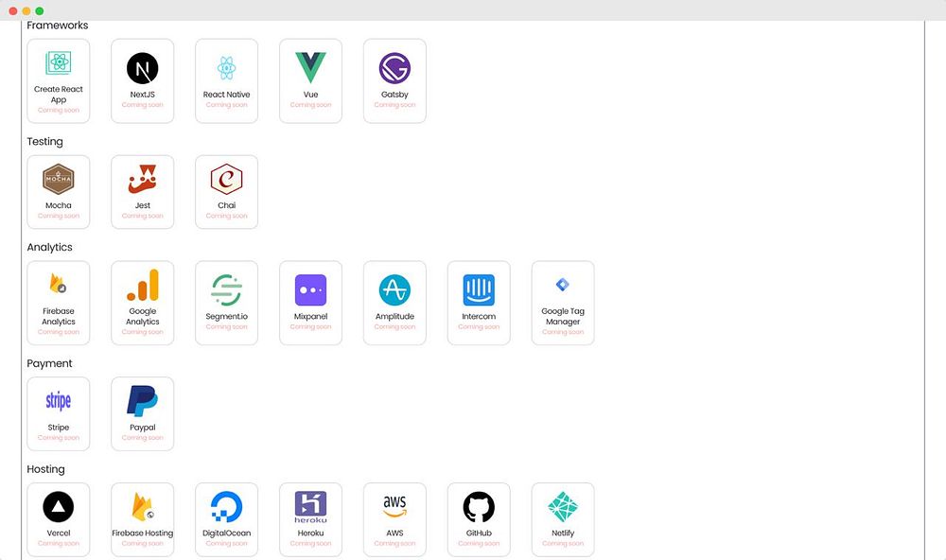Viewport: 946px width, 560px height.
Task: Click the Vercel triangle icon
Action: [59, 506]
